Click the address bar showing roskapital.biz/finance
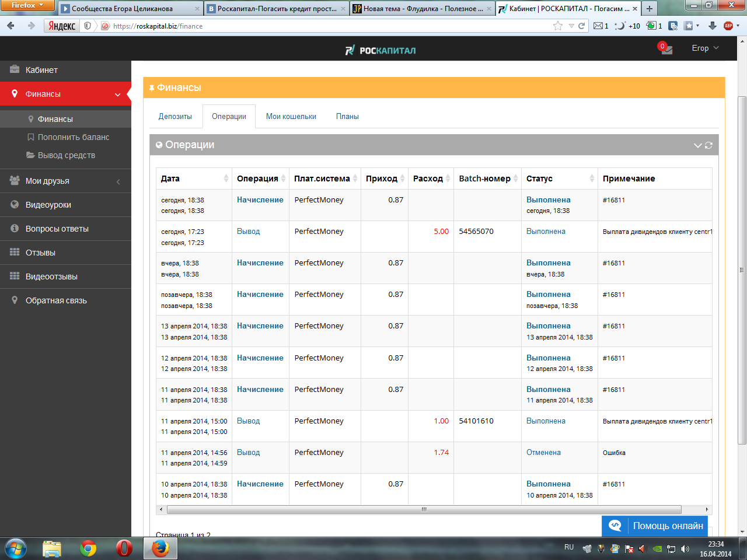 pyautogui.click(x=327, y=26)
